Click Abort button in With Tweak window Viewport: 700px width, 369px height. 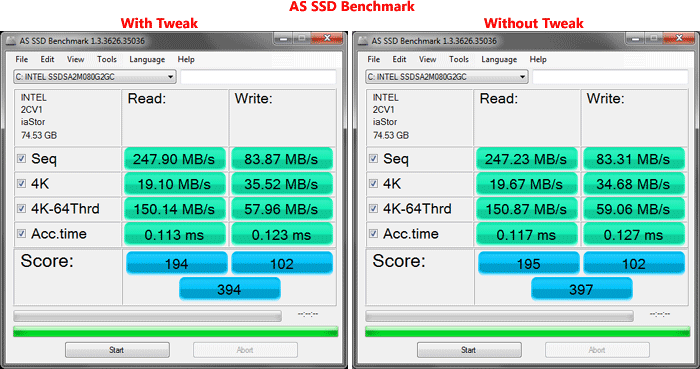(x=245, y=350)
